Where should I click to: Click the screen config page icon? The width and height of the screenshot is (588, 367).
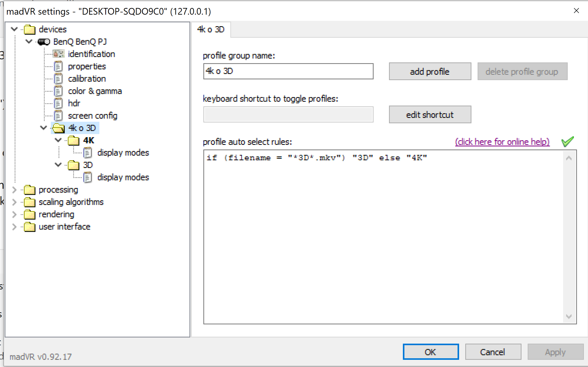(x=59, y=116)
